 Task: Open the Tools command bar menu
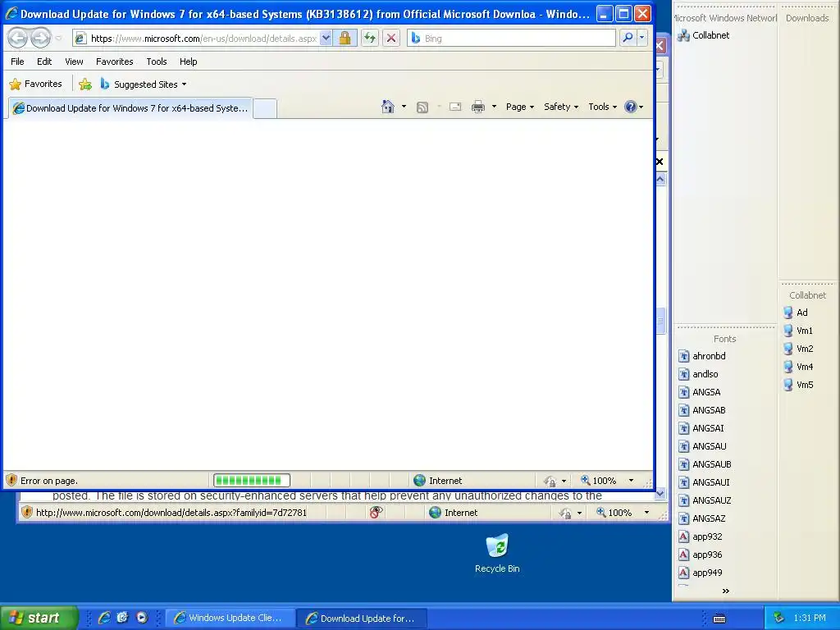click(x=602, y=107)
